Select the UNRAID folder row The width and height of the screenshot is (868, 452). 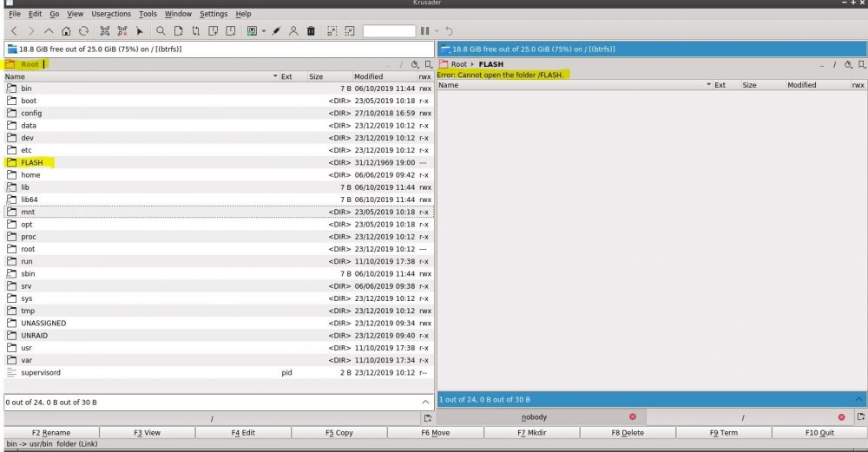coord(219,335)
